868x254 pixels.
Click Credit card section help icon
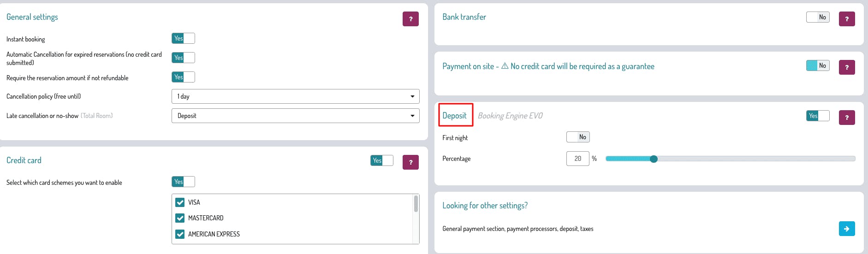[410, 162]
